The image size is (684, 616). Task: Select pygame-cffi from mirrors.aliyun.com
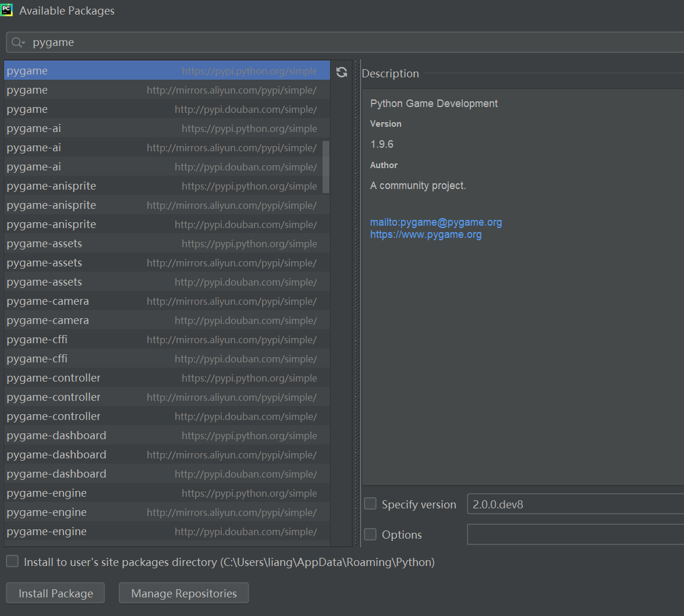(x=167, y=339)
